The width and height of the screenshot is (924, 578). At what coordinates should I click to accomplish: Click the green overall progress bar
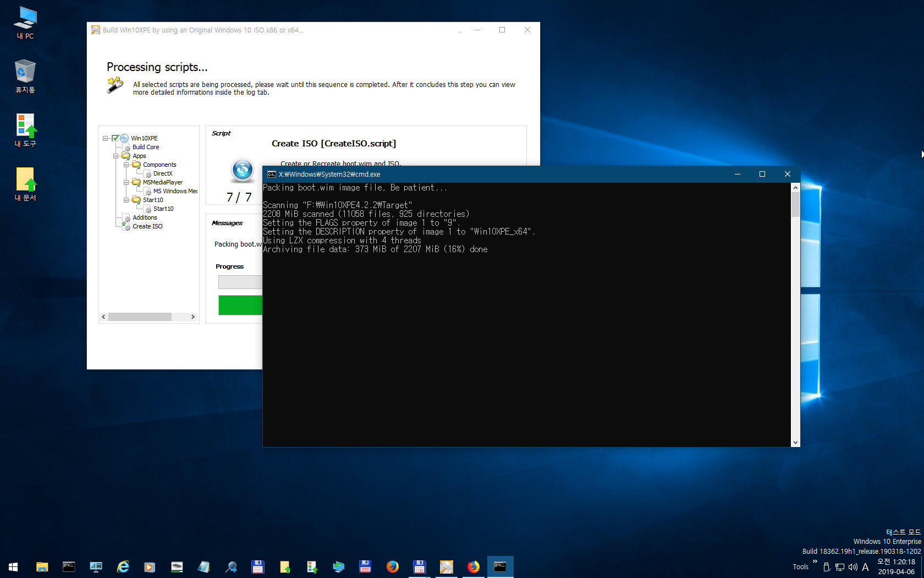(240, 305)
